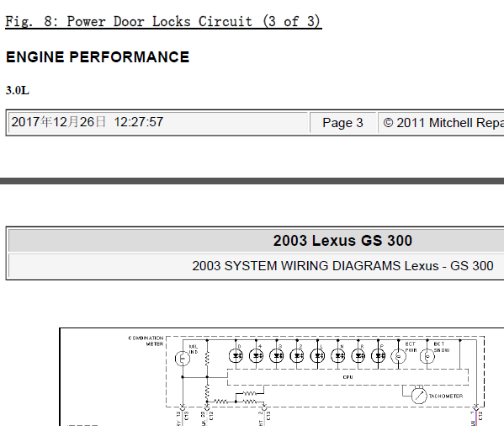Click the 3.0L subheading
This screenshot has width=504, height=426.
click(x=18, y=90)
